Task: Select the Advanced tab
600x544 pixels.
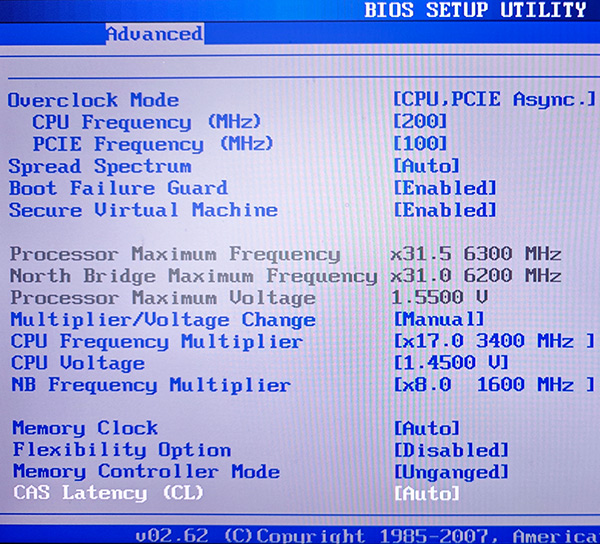Action: [x=155, y=34]
